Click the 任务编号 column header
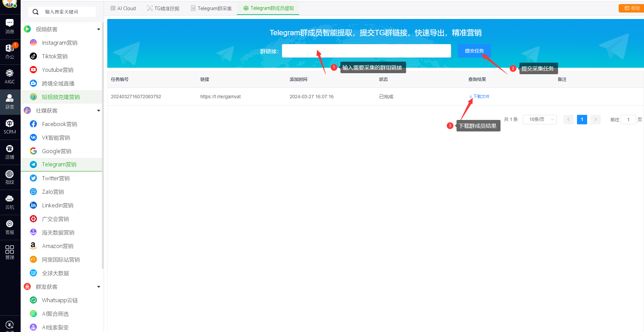644x332 pixels. pos(120,79)
